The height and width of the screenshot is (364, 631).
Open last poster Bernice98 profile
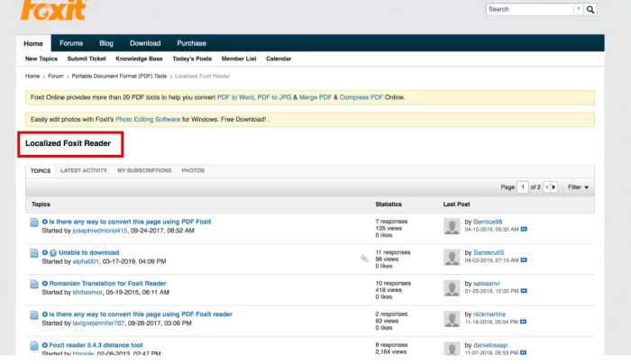click(488, 222)
